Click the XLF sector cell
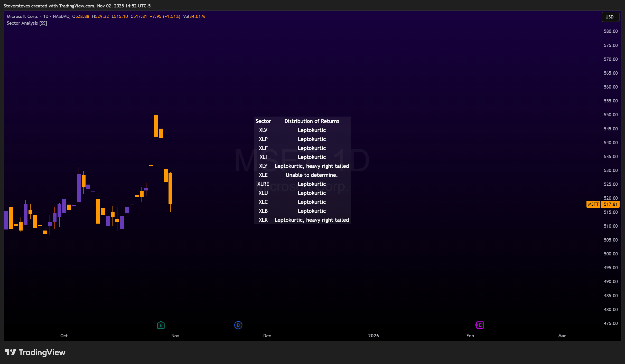 point(263,148)
